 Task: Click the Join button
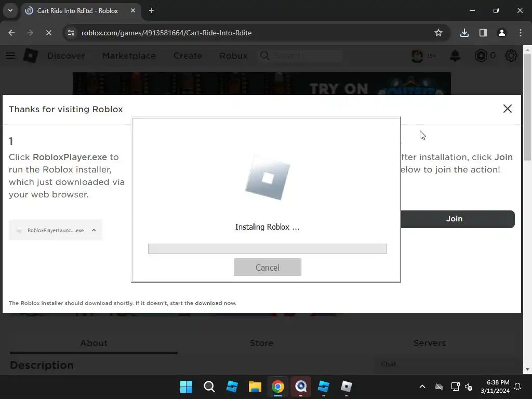coord(457,219)
